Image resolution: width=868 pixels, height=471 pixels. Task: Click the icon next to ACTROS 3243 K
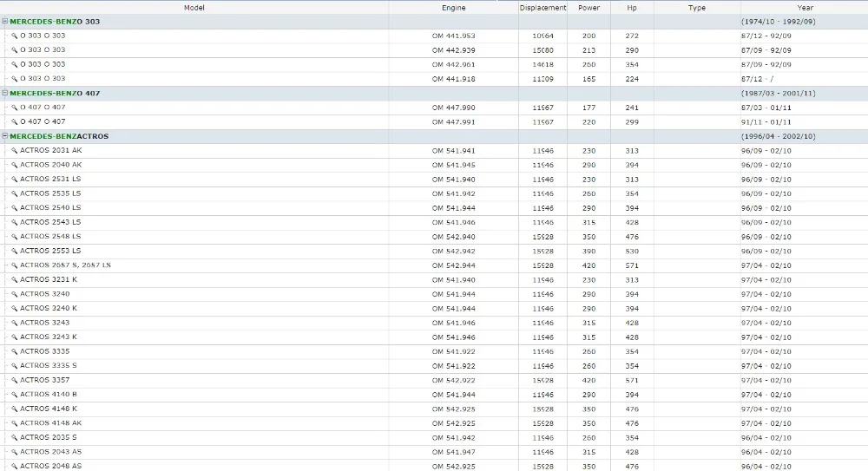pyautogui.click(x=15, y=337)
